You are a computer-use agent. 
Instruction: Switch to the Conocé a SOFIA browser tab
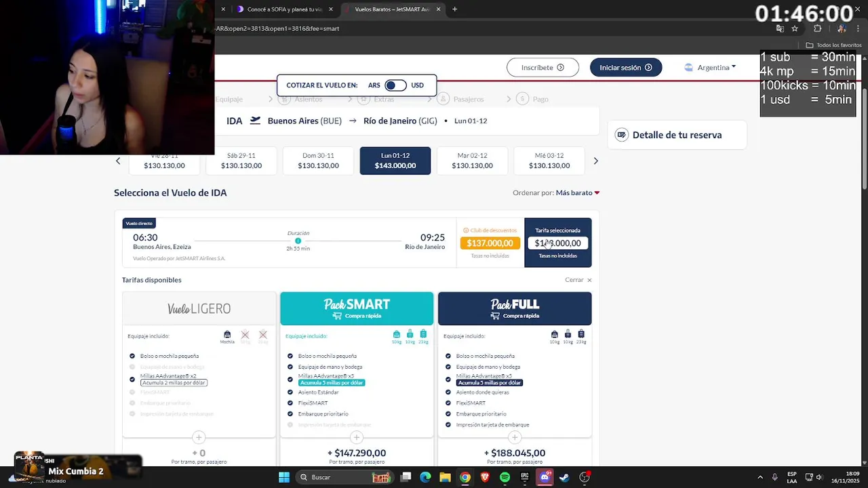283,9
